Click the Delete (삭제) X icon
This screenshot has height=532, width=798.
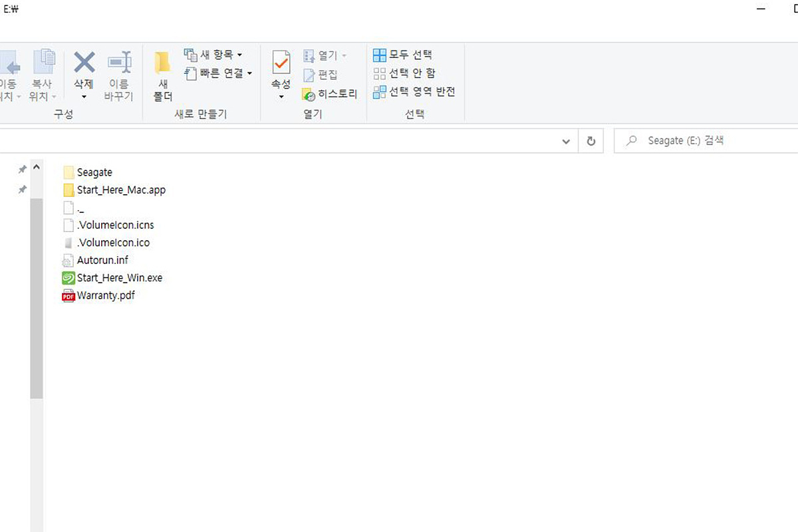pyautogui.click(x=84, y=62)
